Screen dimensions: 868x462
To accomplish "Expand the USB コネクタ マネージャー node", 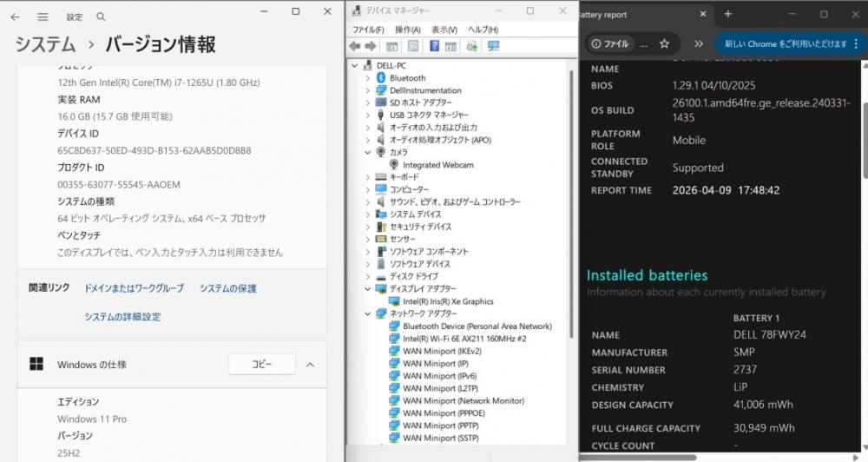I will pyautogui.click(x=368, y=115).
